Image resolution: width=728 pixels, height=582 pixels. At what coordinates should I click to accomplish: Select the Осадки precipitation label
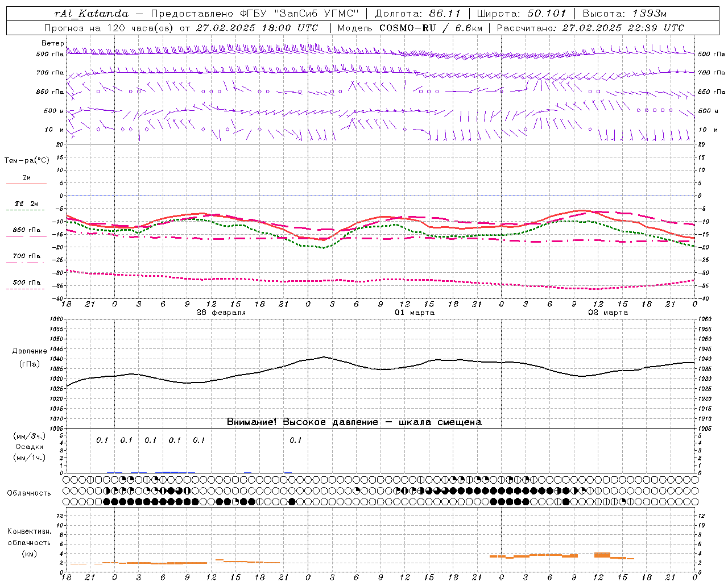coord(30,447)
